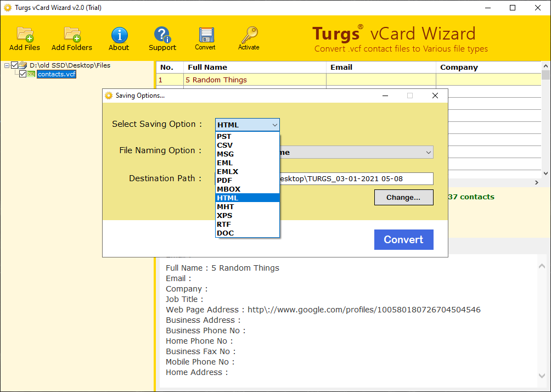
Task: Sort by the Company column header
Action: click(488, 67)
